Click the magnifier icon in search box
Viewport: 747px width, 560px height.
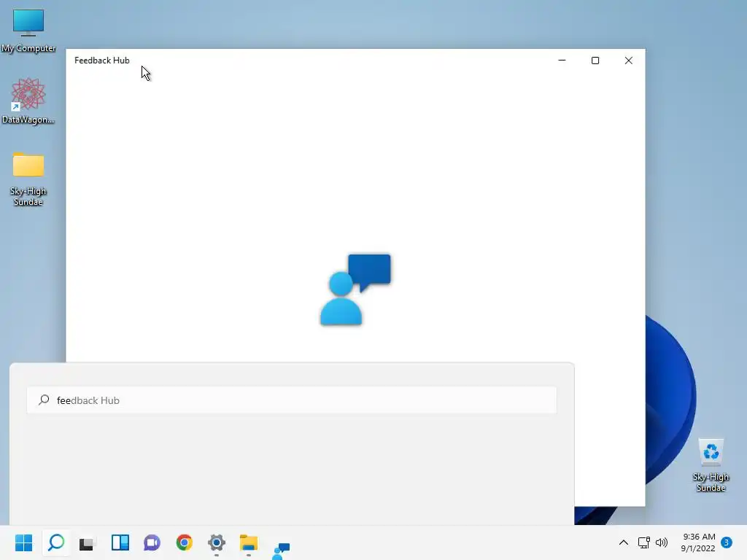click(x=44, y=400)
